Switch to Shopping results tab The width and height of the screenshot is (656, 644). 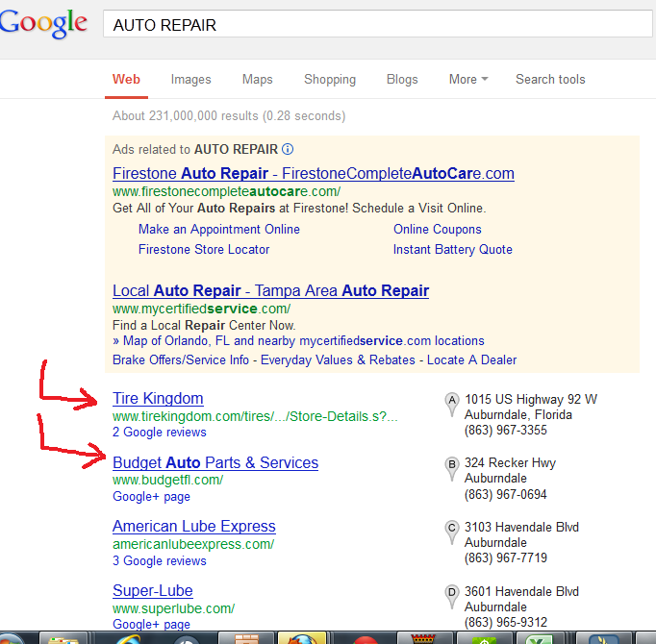[x=330, y=80]
